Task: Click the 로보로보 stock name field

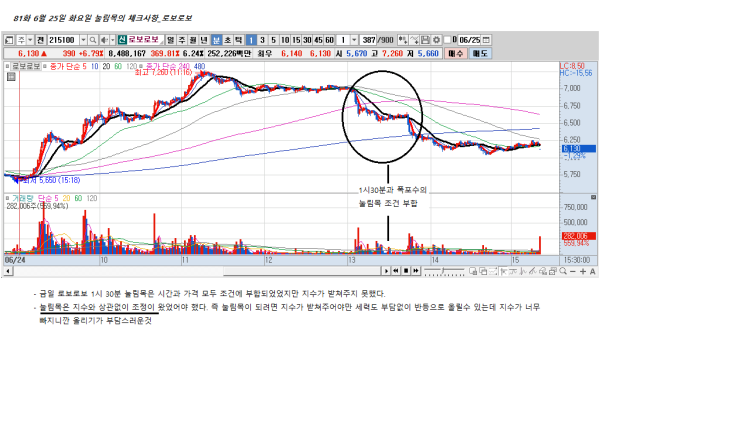Action: tap(145, 40)
